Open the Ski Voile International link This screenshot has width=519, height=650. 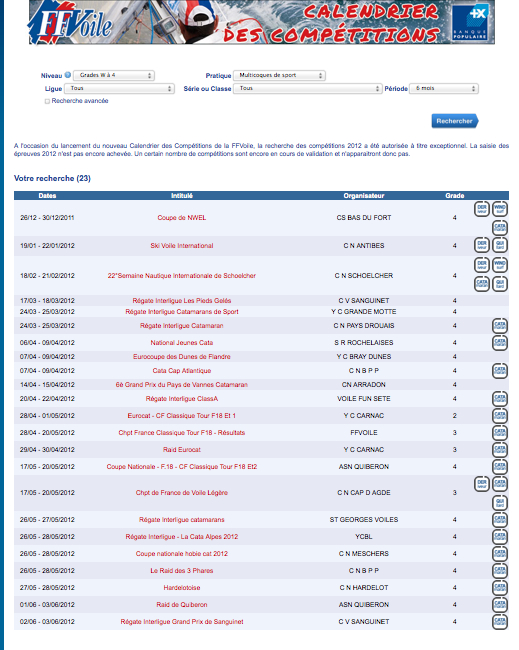coord(182,246)
